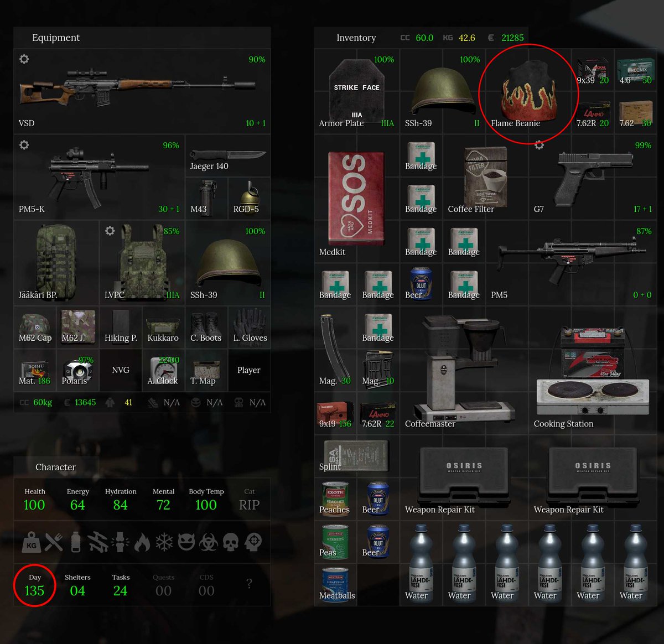Open the gear icon on the G7 pistol
The image size is (664, 644).
click(539, 144)
